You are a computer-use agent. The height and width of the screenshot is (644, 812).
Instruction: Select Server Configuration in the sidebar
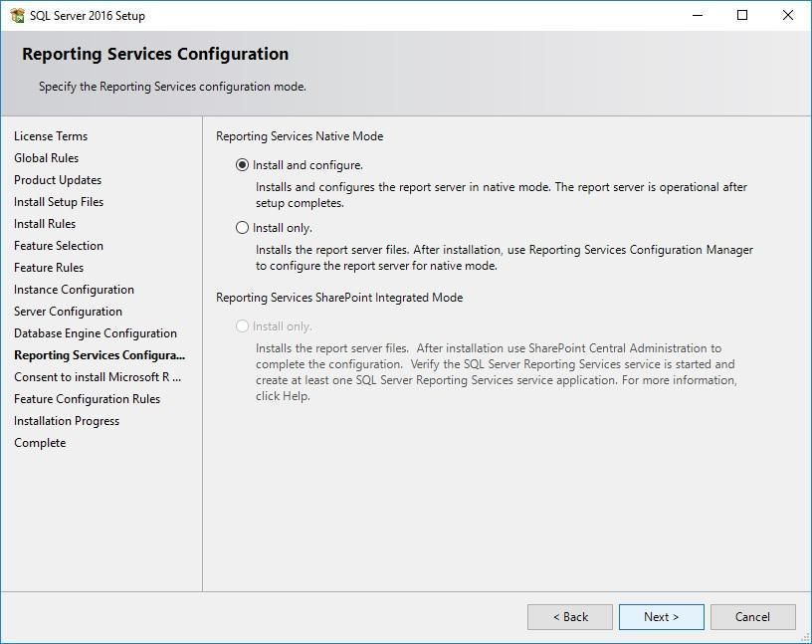pos(68,312)
